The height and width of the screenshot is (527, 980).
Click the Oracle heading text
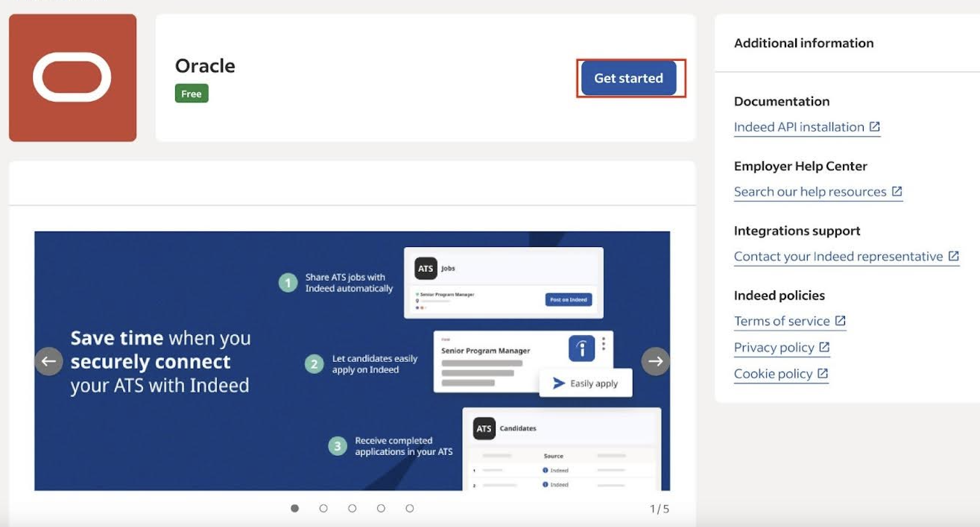[x=205, y=66]
